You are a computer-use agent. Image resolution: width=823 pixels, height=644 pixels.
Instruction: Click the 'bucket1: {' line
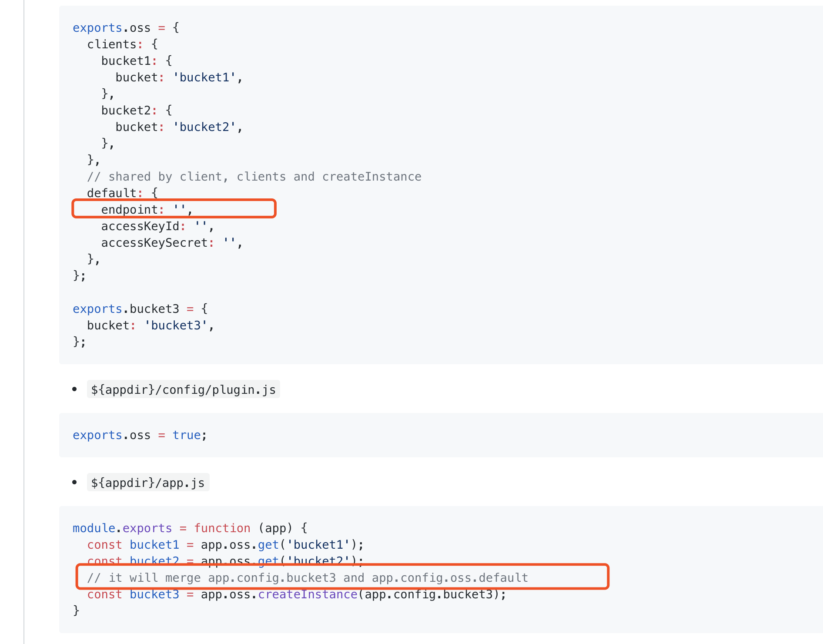pos(137,61)
